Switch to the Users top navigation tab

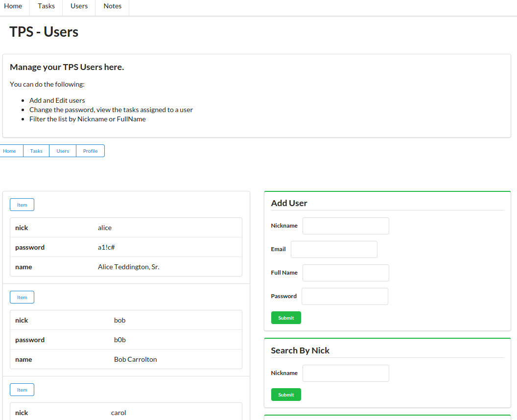coord(79,6)
